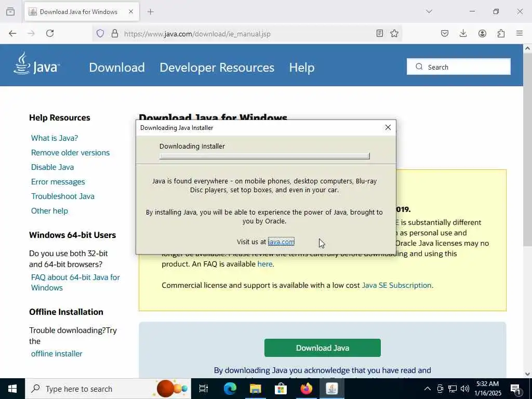Open the Download menu on Java site
Image resolution: width=532 pixels, height=399 pixels.
pos(117,67)
